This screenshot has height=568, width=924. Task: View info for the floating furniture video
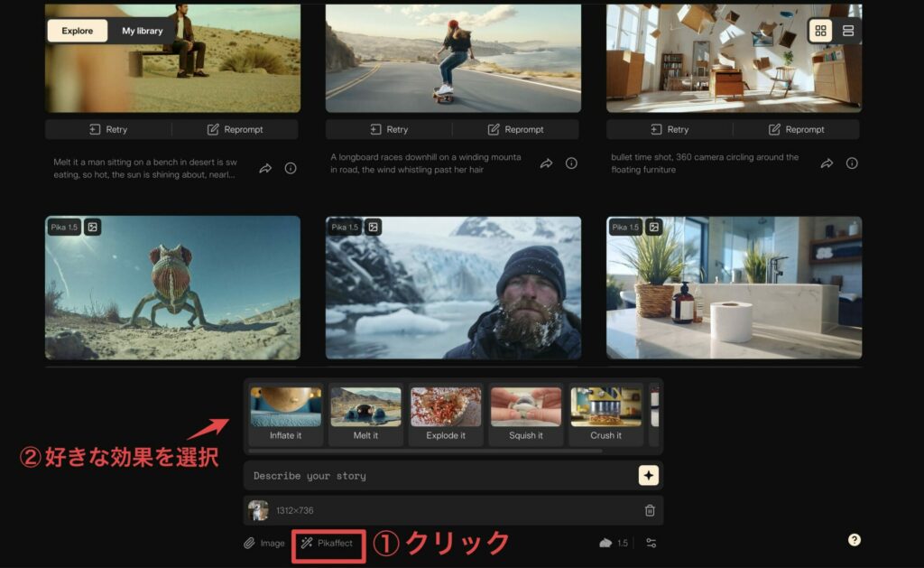[851, 163]
